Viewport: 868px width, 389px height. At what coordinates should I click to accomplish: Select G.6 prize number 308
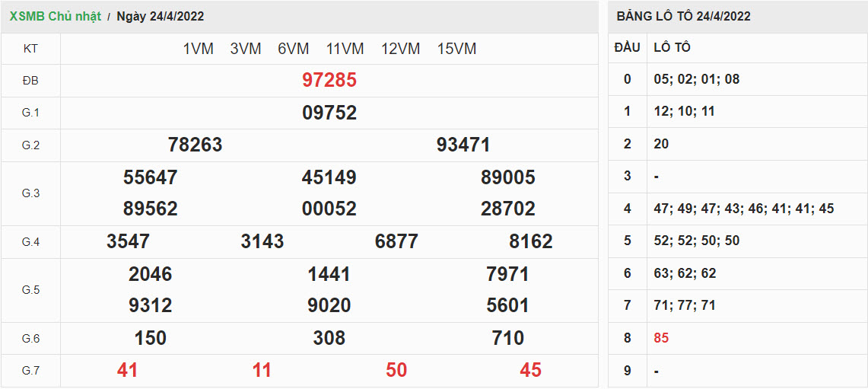coord(329,338)
